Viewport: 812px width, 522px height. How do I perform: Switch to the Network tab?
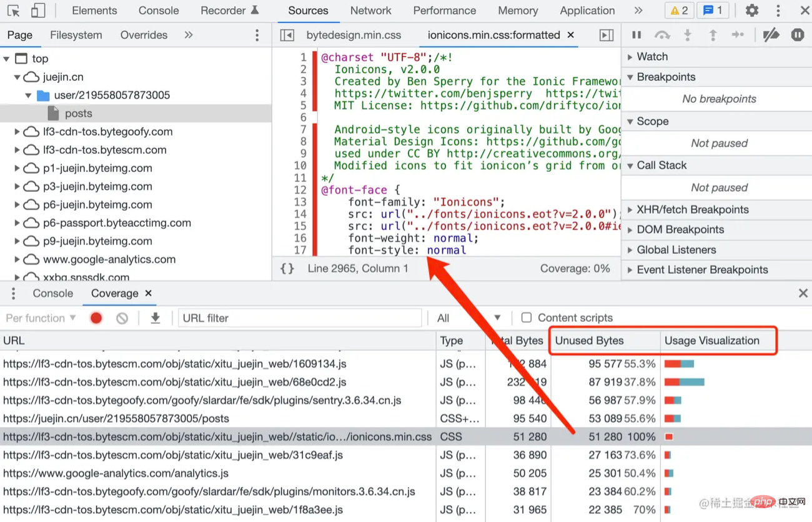click(370, 11)
